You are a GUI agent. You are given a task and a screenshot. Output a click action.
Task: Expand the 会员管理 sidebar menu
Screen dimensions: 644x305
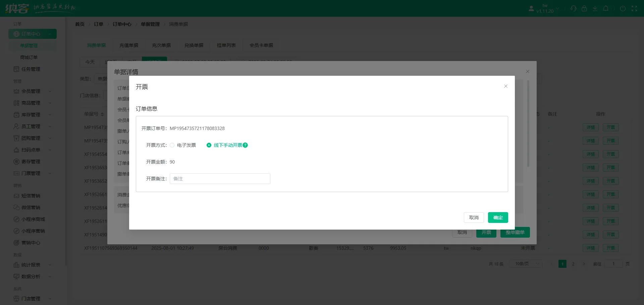pyautogui.click(x=31, y=91)
